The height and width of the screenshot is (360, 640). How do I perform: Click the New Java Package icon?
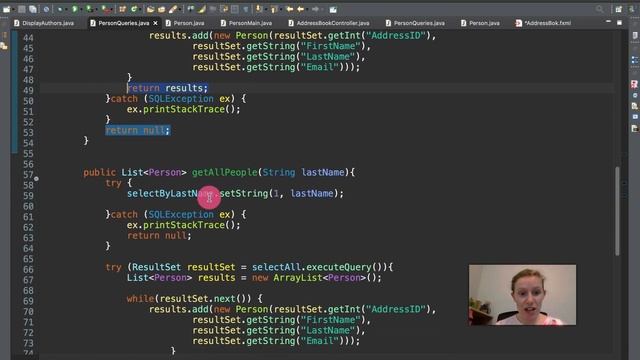pos(122,9)
